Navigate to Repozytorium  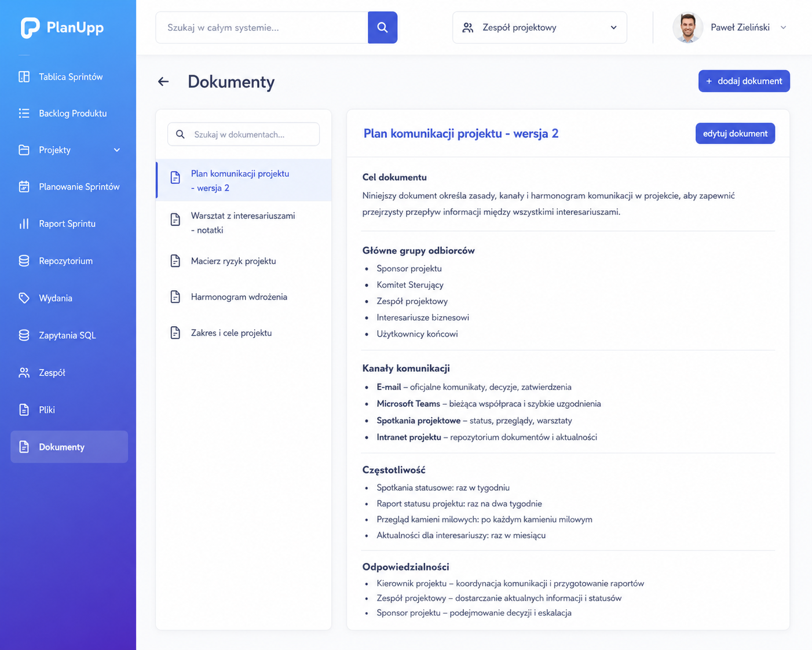coord(69,261)
